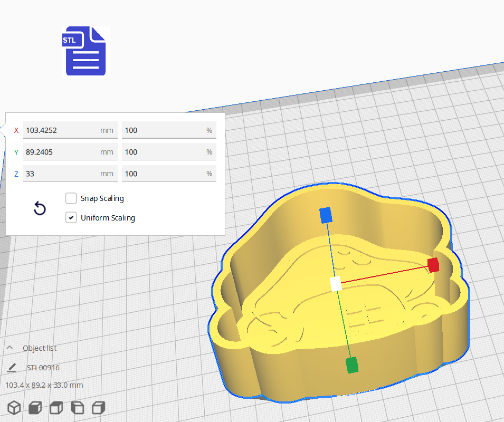Select the Left view cube icon
504x422 pixels.
(x=77, y=407)
